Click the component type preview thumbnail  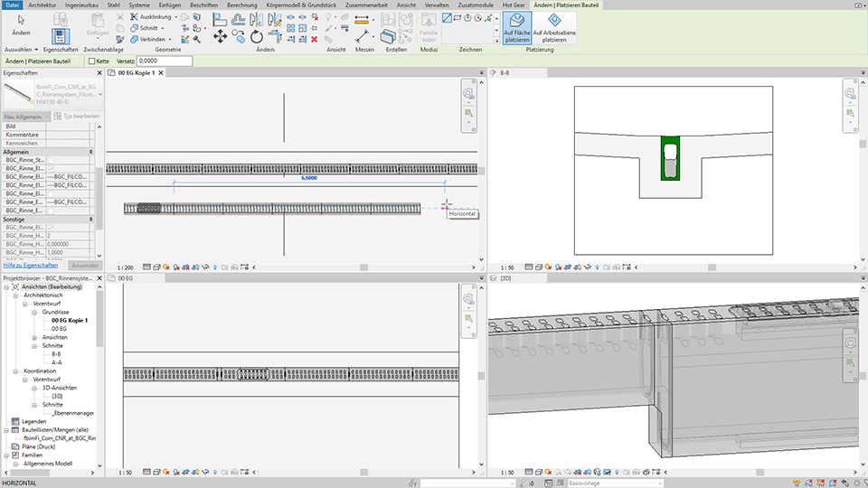point(18,94)
